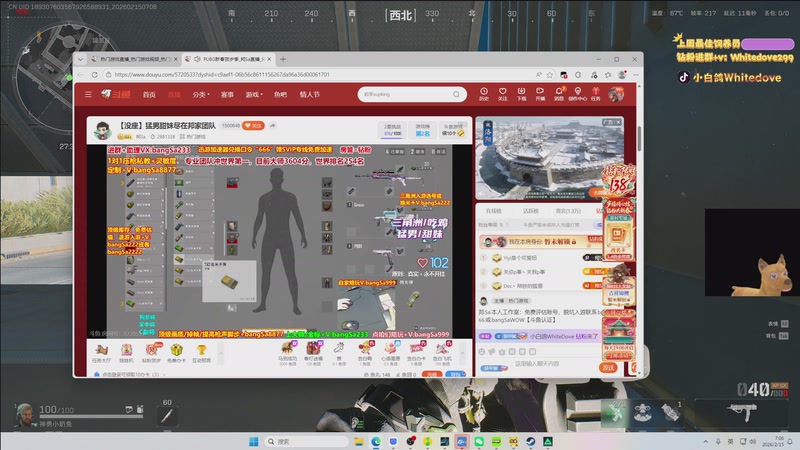Image resolution: width=800 pixels, height=450 pixels.
Task: Go to 首页 in the Douyu navigation
Action: [x=149, y=94]
